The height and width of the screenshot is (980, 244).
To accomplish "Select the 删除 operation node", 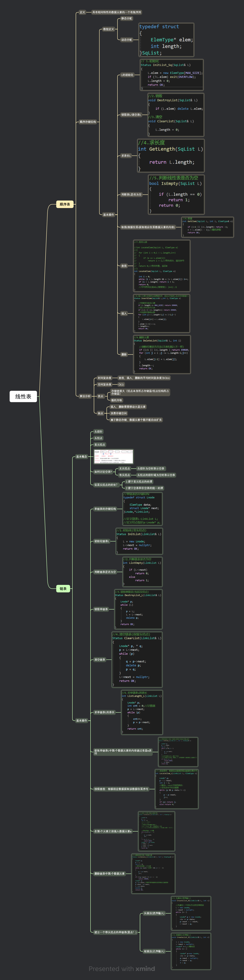I will click(x=124, y=354).
